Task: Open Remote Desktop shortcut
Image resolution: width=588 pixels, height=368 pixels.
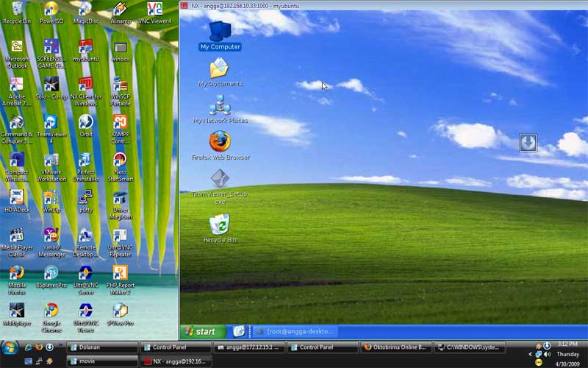Action: point(85,243)
